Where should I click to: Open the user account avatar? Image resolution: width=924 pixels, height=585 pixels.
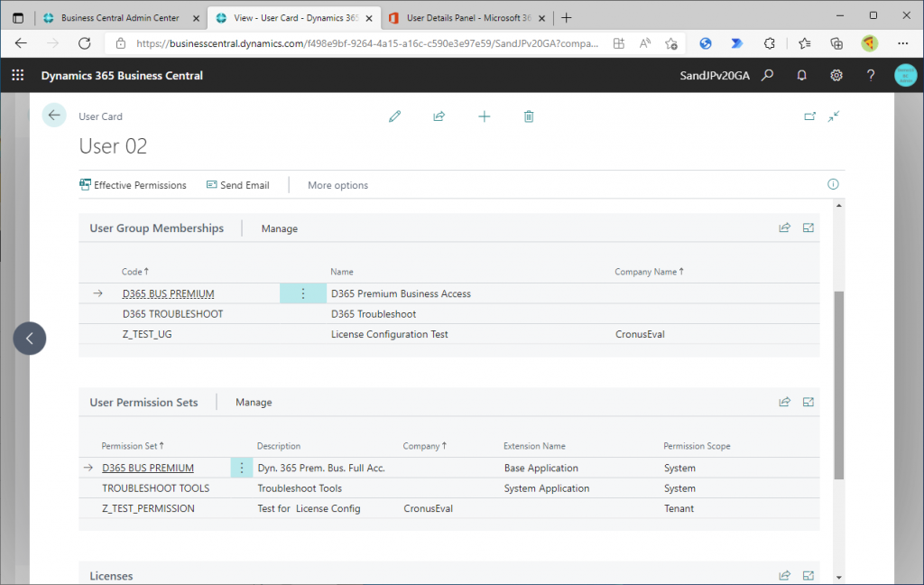tap(905, 76)
